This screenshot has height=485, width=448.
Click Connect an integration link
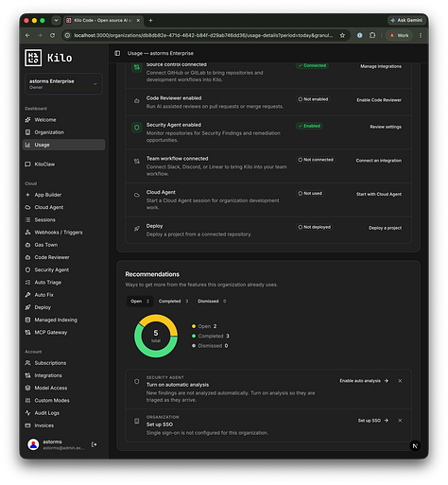tap(379, 161)
